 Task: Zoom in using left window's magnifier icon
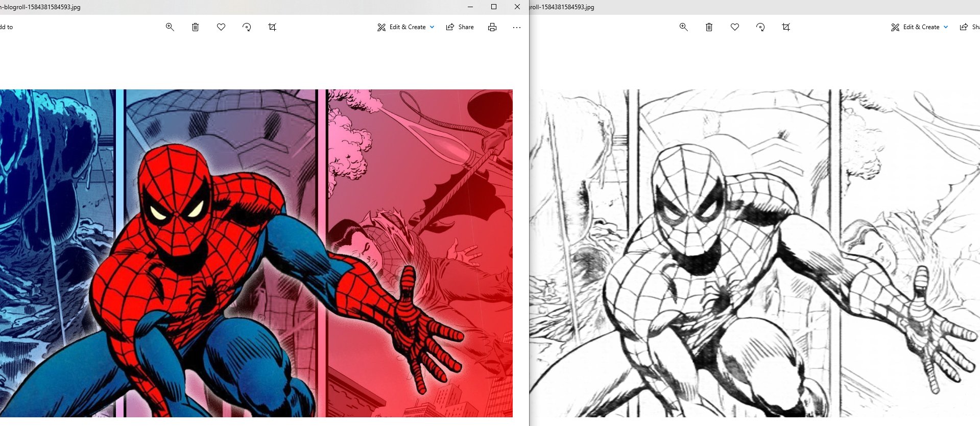[170, 27]
